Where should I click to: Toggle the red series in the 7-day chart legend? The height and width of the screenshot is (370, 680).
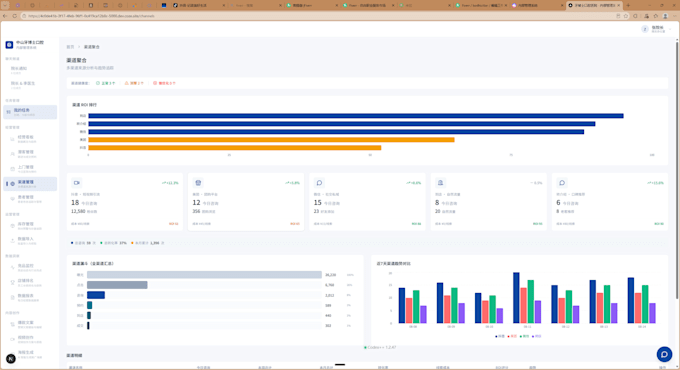512,336
